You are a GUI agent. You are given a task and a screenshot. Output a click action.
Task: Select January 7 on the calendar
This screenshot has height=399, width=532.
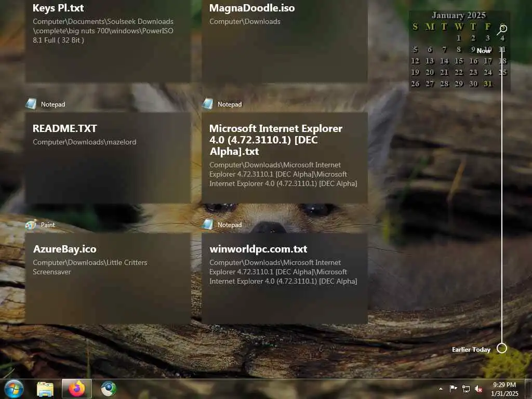click(444, 49)
